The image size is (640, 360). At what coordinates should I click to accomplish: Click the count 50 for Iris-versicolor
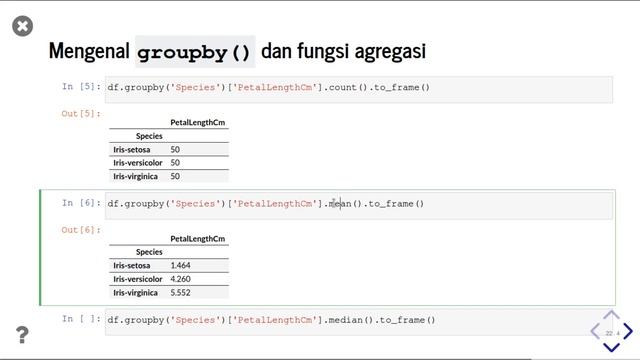coord(175,163)
